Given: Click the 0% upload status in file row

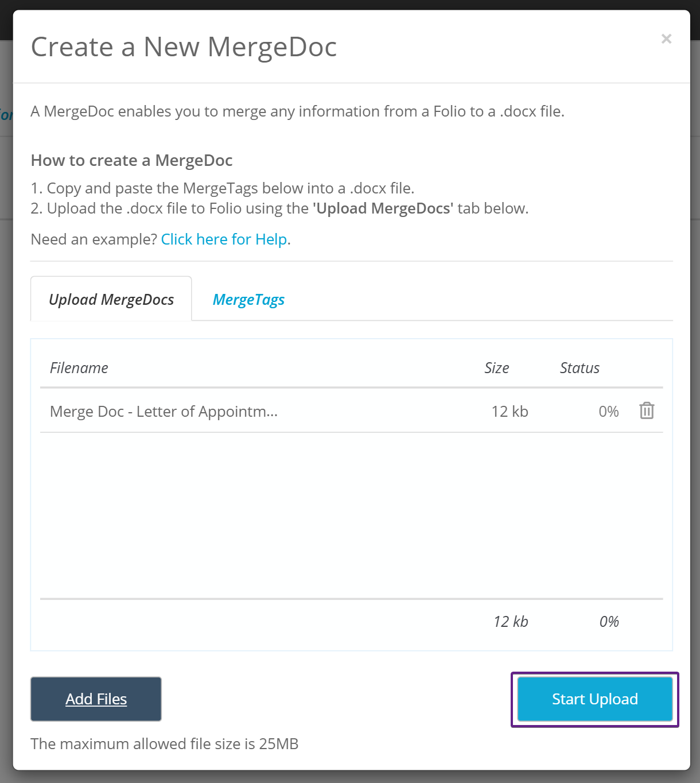Looking at the screenshot, I should [x=608, y=412].
